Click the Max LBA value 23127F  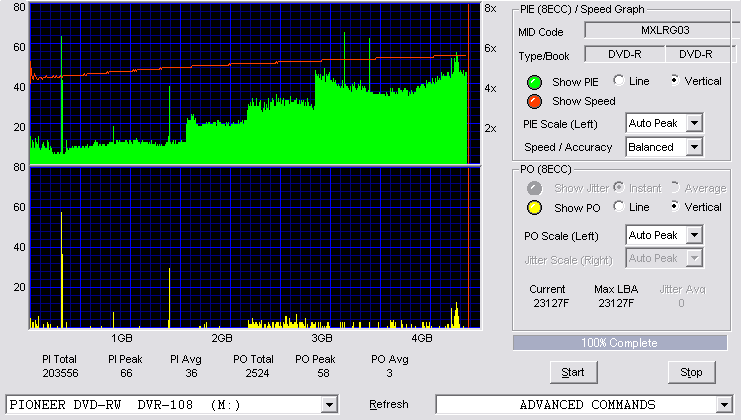616,303
